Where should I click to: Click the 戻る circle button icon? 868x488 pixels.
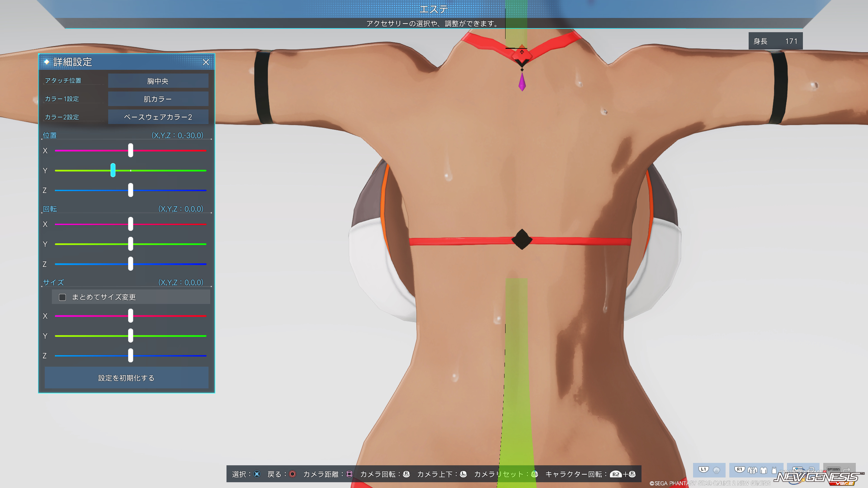[x=292, y=474]
